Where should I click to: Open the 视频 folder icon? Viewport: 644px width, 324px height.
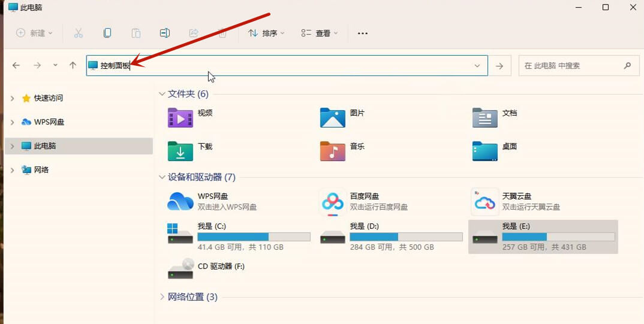(180, 118)
